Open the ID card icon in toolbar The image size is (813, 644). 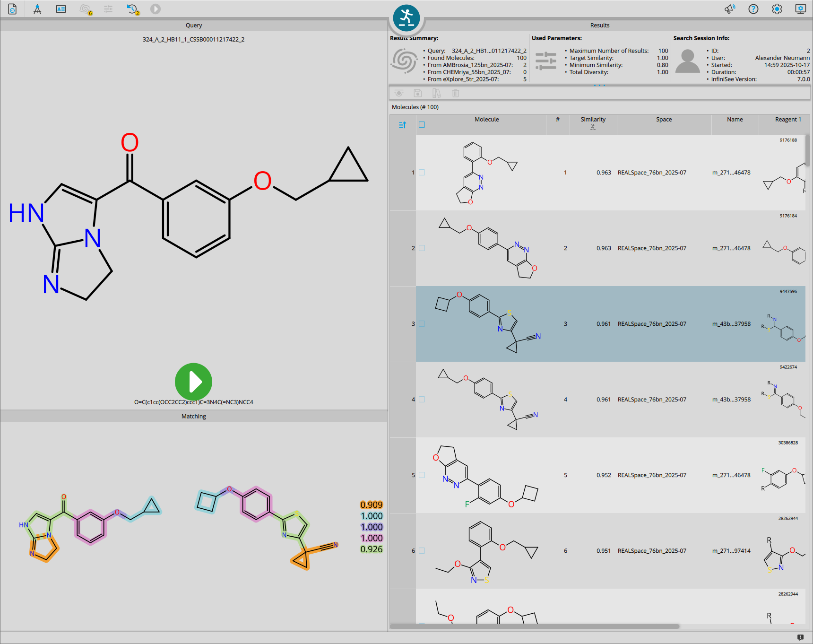point(61,9)
